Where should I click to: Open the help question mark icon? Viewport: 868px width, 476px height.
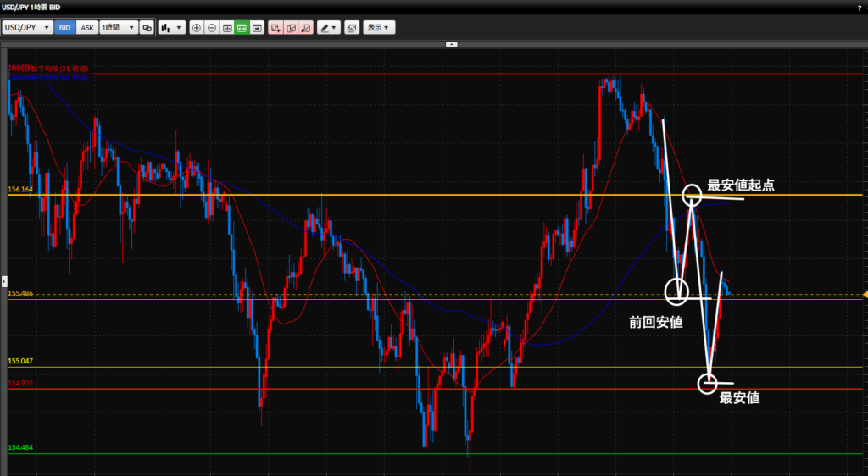pyautogui.click(x=860, y=8)
